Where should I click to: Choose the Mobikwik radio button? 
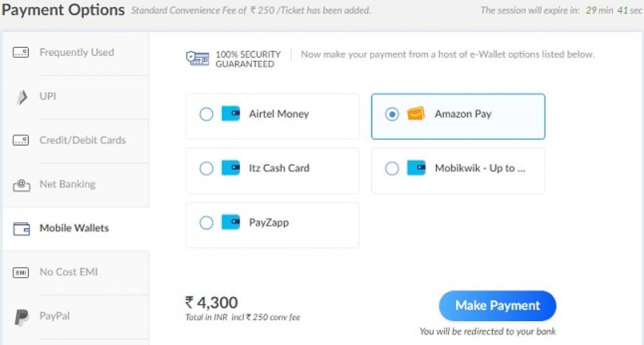(x=392, y=168)
